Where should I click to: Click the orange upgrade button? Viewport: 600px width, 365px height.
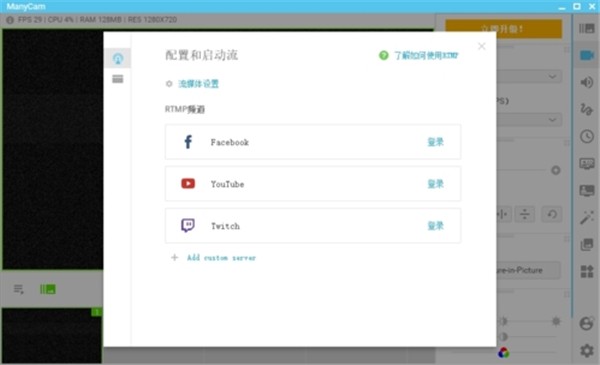pos(504,29)
